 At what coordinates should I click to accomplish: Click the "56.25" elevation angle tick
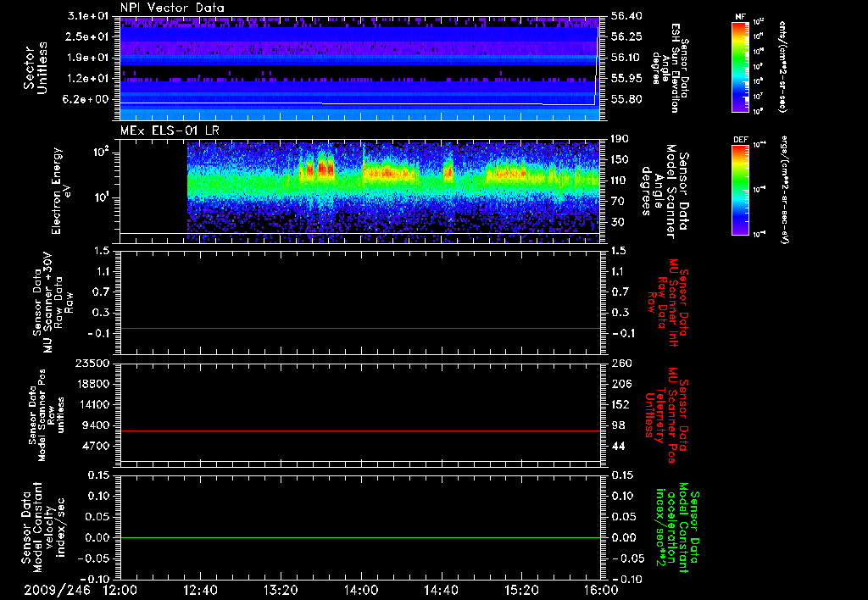point(626,36)
